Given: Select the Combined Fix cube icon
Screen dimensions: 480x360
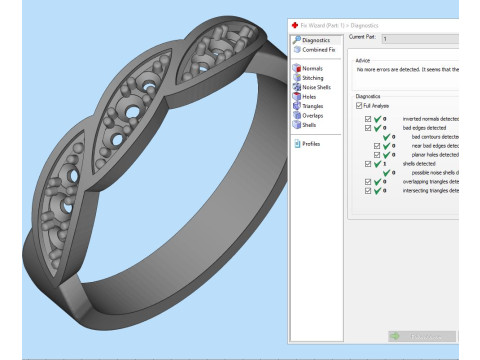Looking at the screenshot, I should point(297,50).
